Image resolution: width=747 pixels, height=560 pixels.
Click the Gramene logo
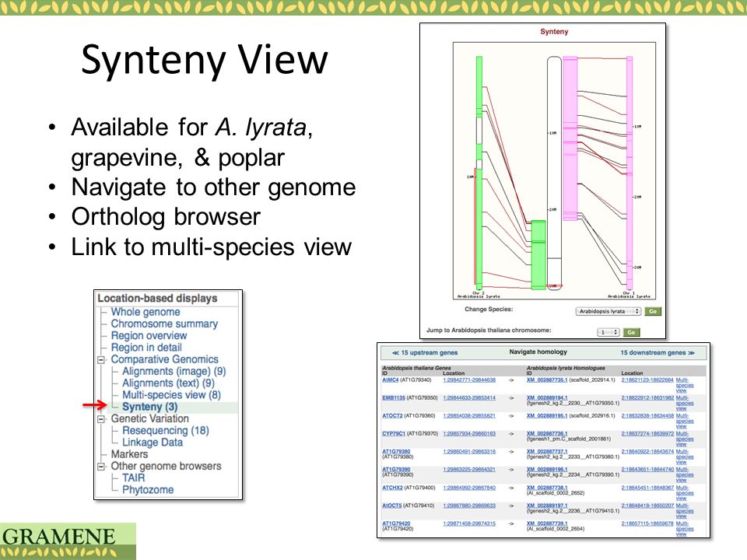pos(68,541)
